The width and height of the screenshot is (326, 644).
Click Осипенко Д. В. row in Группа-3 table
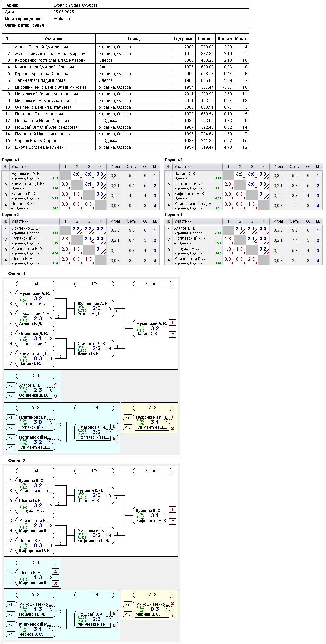80,230
